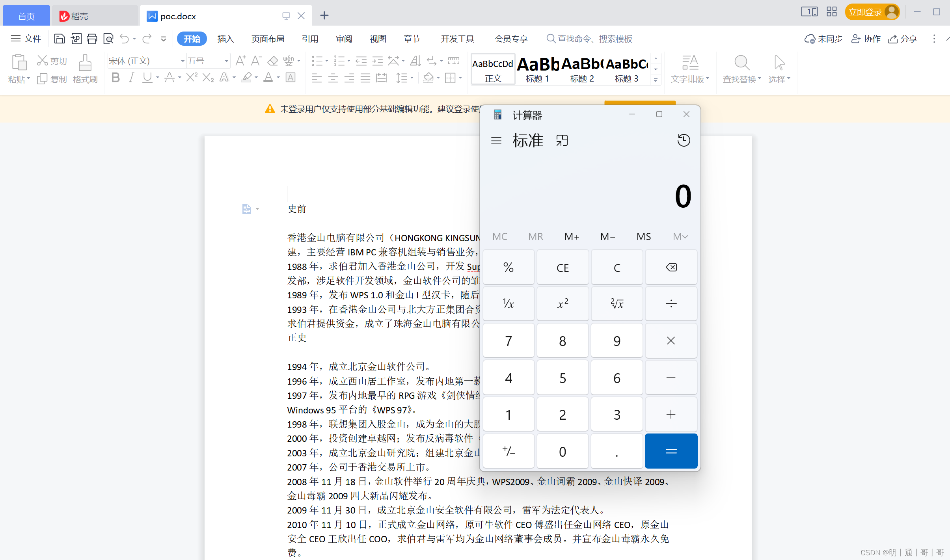950x560 pixels.
Task: Expand the bullet list dropdown arrow
Action: click(327, 61)
